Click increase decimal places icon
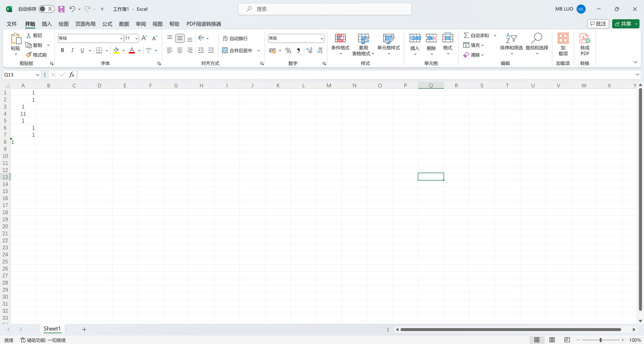 [x=309, y=51]
